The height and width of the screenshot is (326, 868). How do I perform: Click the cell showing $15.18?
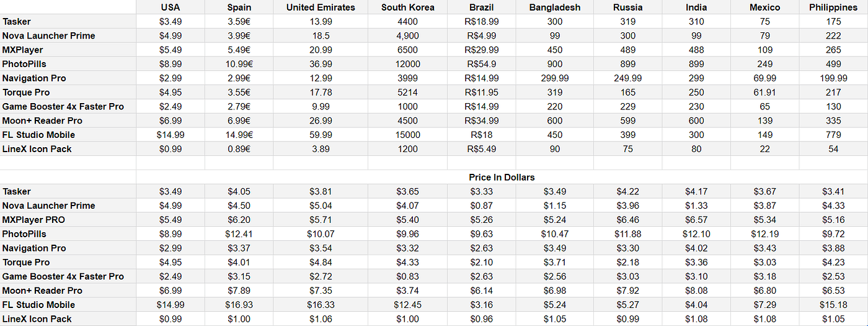pyautogui.click(x=833, y=305)
